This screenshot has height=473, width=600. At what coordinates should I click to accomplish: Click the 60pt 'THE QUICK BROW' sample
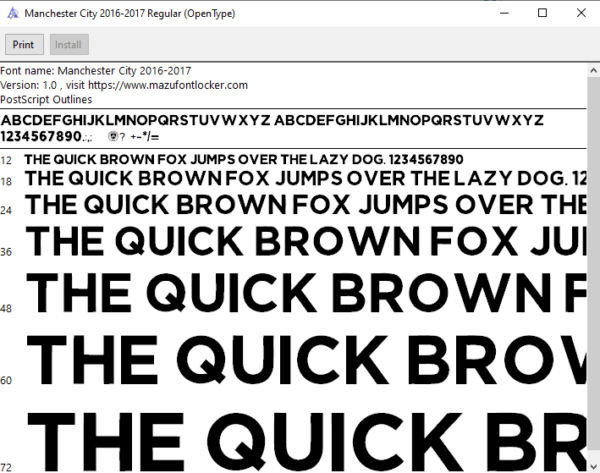[x=306, y=359]
